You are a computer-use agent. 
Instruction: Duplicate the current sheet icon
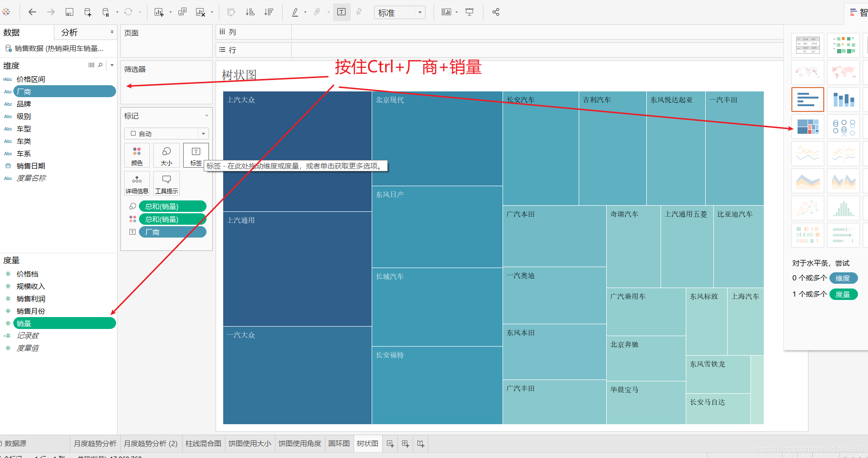point(182,12)
